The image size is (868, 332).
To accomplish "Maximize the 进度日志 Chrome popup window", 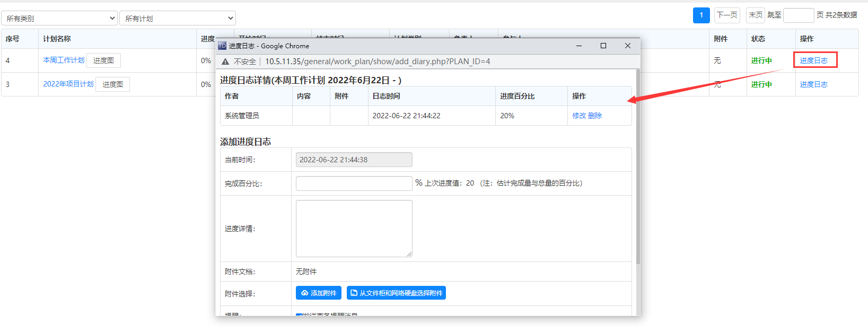I will [x=603, y=46].
